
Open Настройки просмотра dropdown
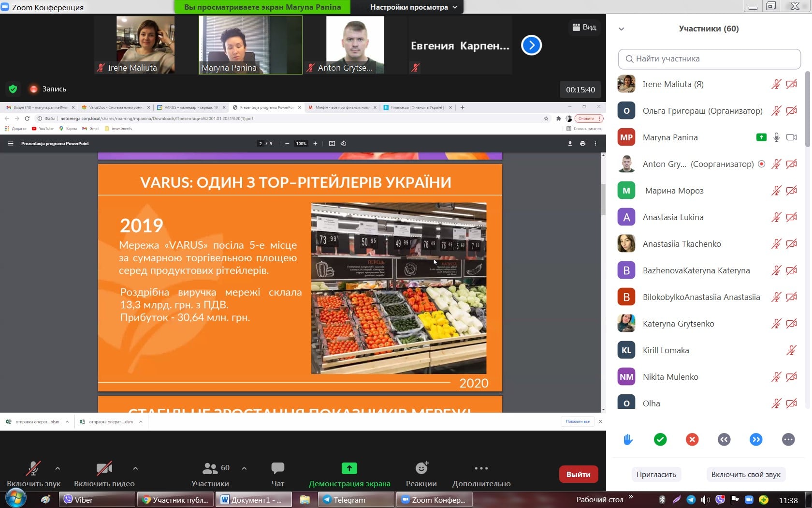tap(414, 7)
